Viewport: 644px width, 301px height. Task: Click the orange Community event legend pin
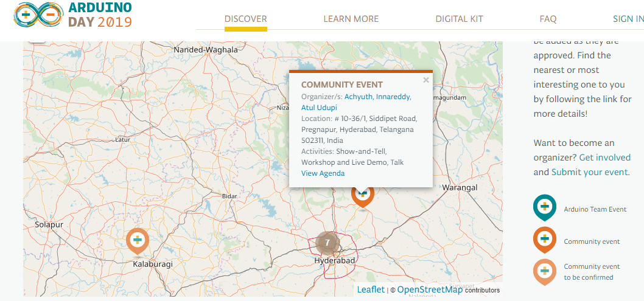(545, 240)
